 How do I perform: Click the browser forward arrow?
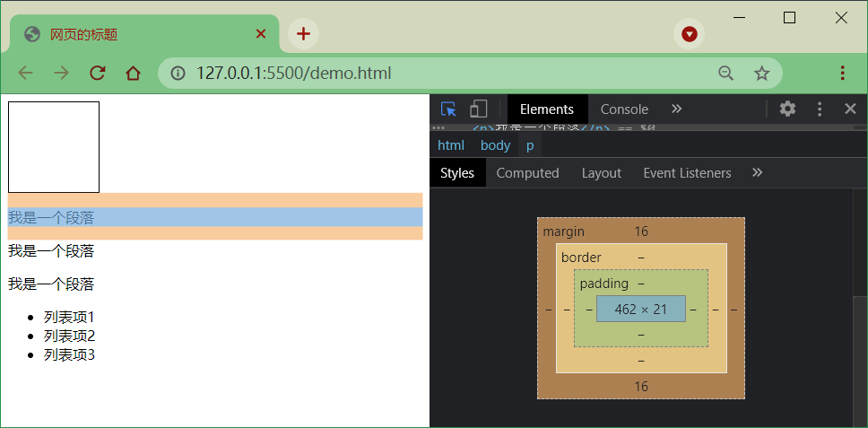tap(62, 73)
